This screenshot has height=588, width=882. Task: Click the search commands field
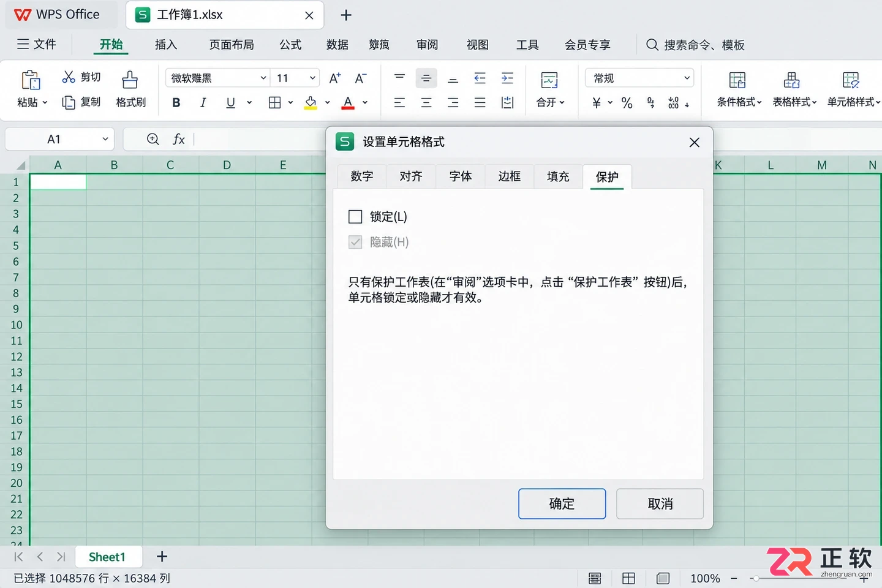coord(696,45)
